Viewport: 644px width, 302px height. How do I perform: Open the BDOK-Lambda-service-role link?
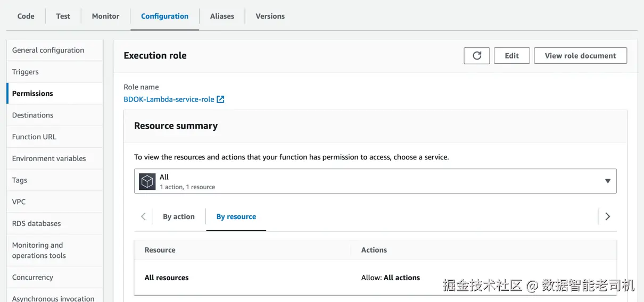(169, 99)
